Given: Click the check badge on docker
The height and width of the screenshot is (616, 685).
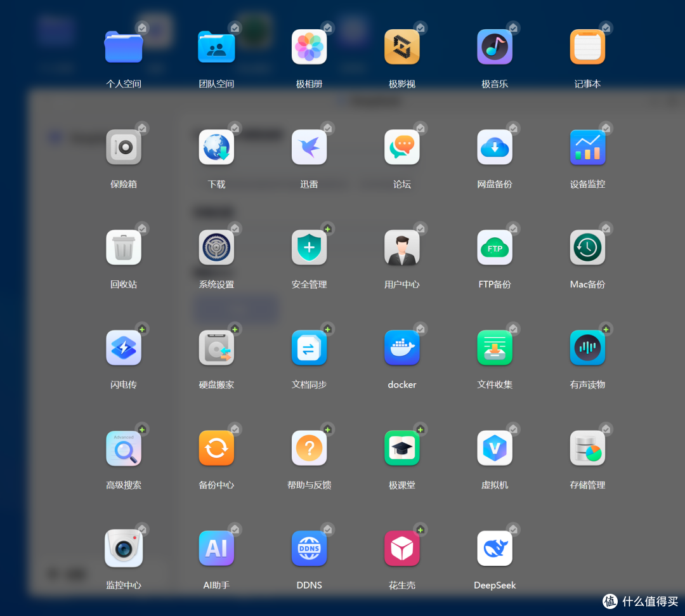Looking at the screenshot, I should coord(421,329).
